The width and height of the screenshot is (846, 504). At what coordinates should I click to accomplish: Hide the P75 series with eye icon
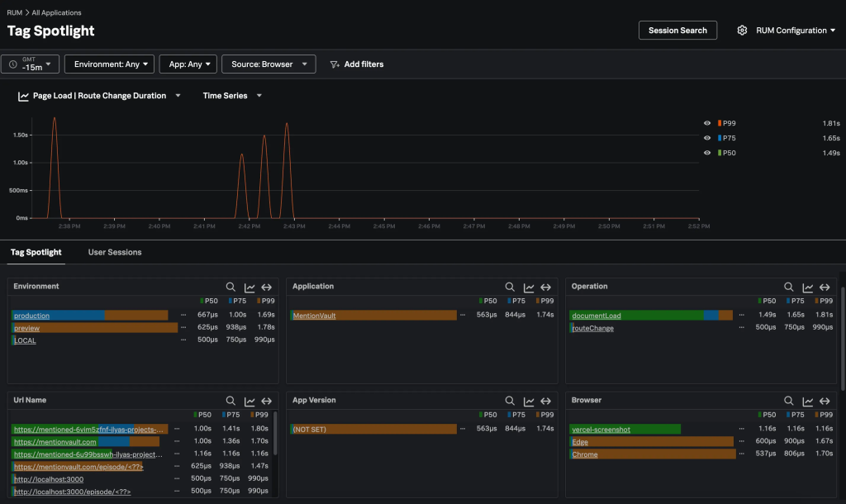click(707, 138)
